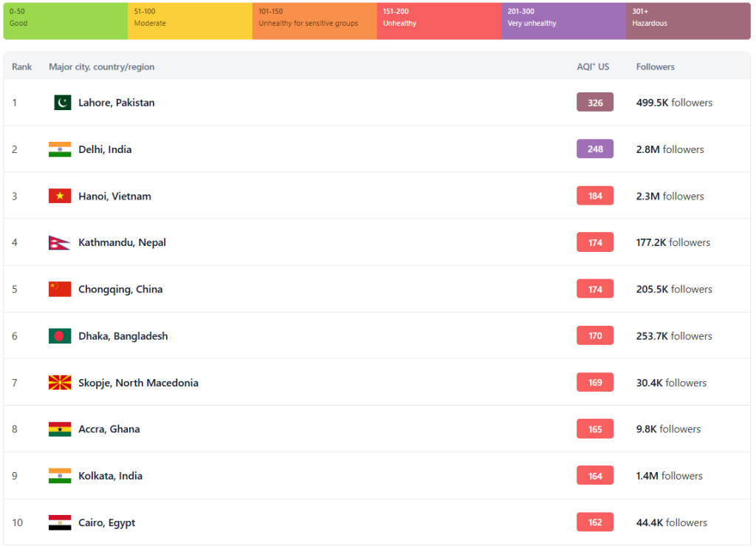Click the purple Very unhealthy legend swatch

coord(563,21)
